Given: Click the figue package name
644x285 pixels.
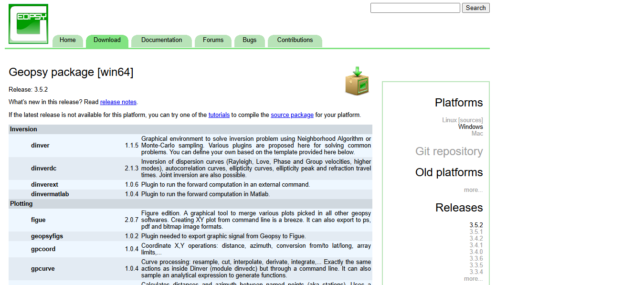Looking at the screenshot, I should 38,220.
